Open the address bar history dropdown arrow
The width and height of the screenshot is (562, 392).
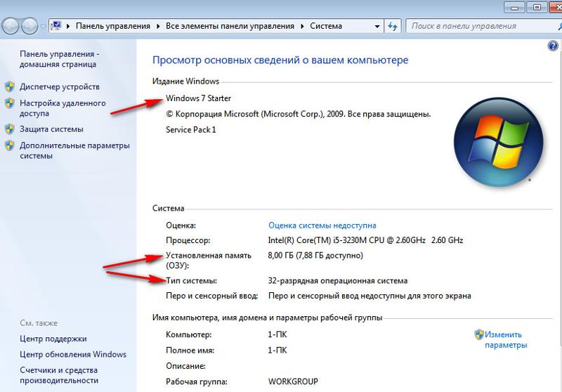377,26
